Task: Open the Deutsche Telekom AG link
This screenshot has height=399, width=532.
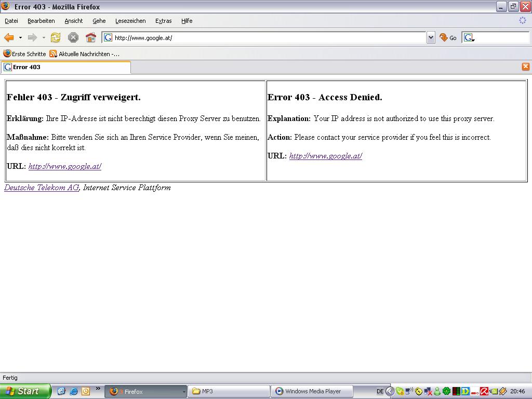Action: point(42,187)
